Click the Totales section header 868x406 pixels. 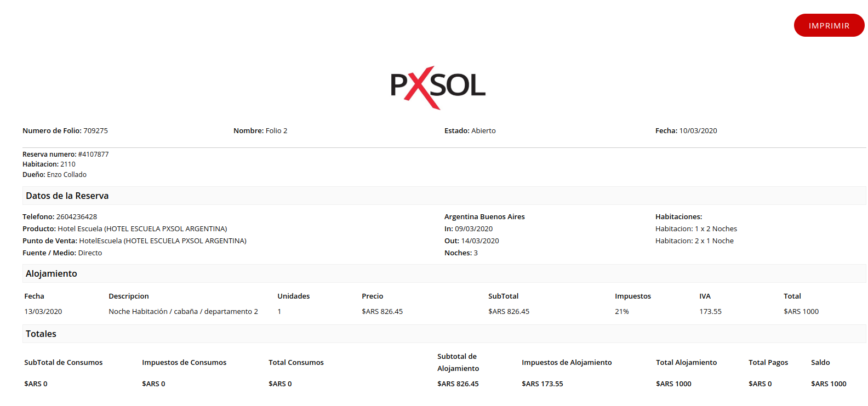41,334
